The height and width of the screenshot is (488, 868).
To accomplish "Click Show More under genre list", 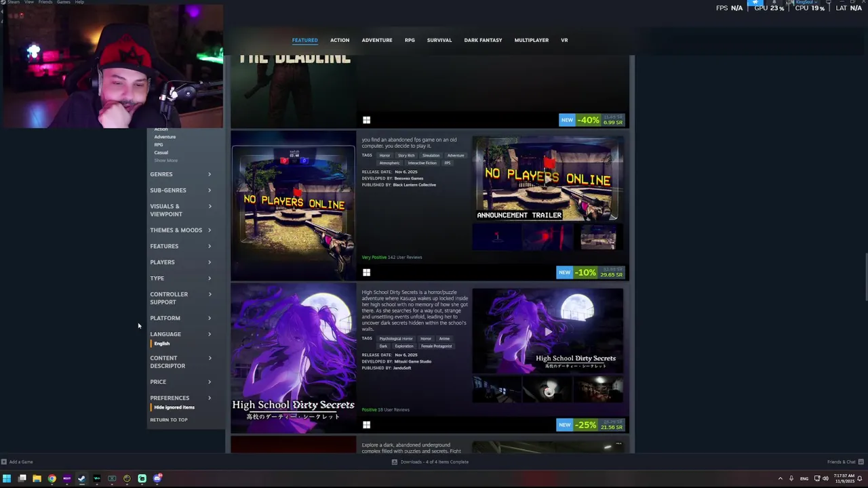I will coord(165,161).
